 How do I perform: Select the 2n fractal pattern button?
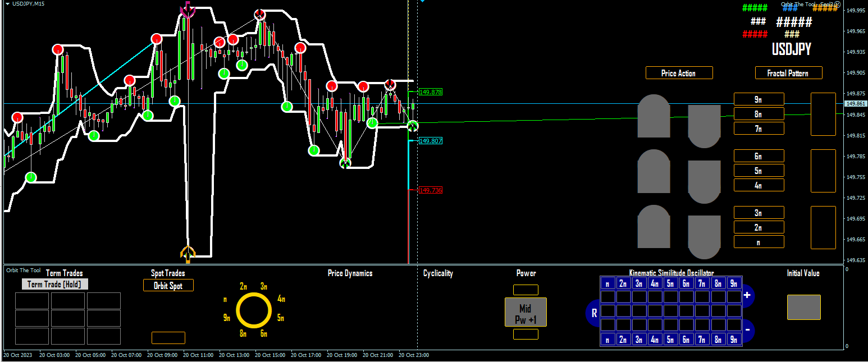[x=759, y=227]
